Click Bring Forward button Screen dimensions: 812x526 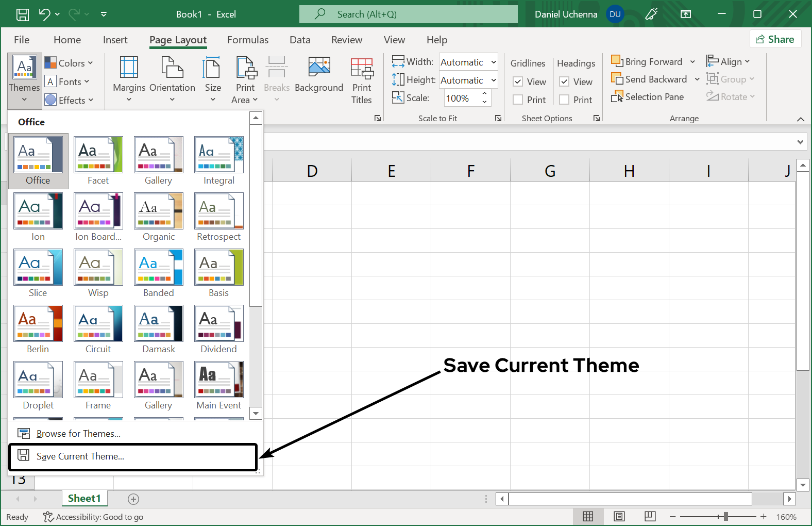click(647, 61)
